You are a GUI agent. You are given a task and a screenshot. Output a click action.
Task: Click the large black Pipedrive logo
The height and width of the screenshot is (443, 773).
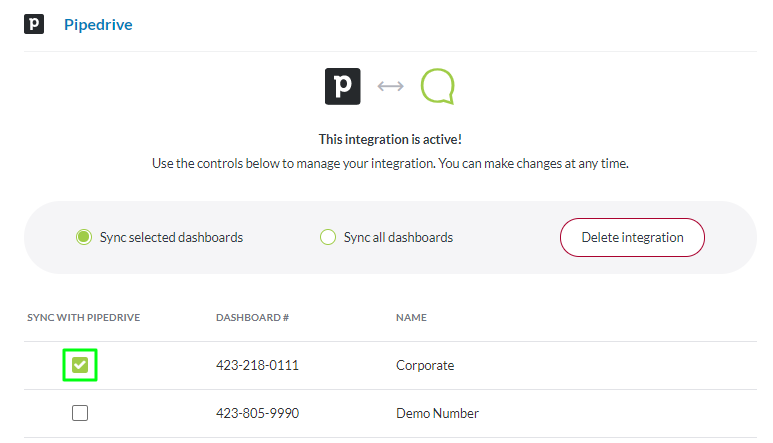tap(343, 87)
